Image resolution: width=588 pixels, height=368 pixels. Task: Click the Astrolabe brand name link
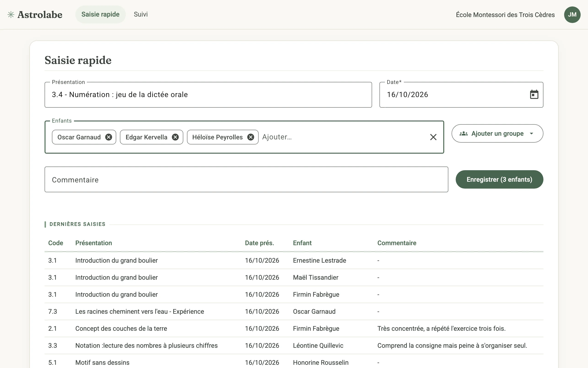[40, 14]
